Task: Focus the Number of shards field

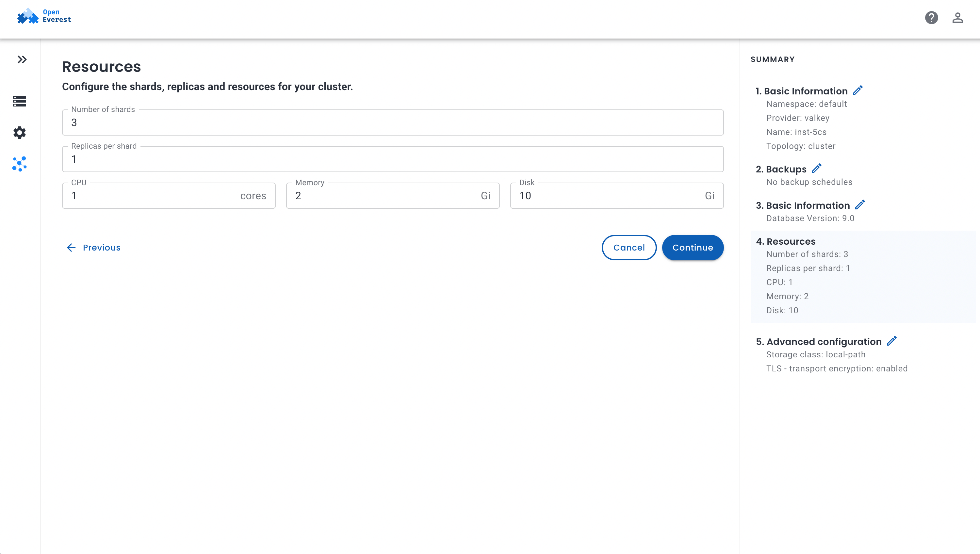Action: click(393, 122)
